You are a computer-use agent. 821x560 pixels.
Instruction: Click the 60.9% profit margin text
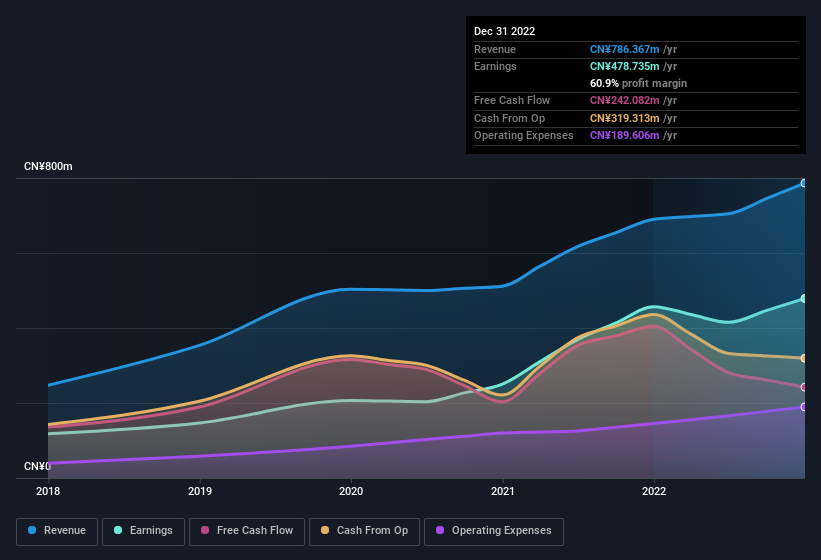pos(638,83)
